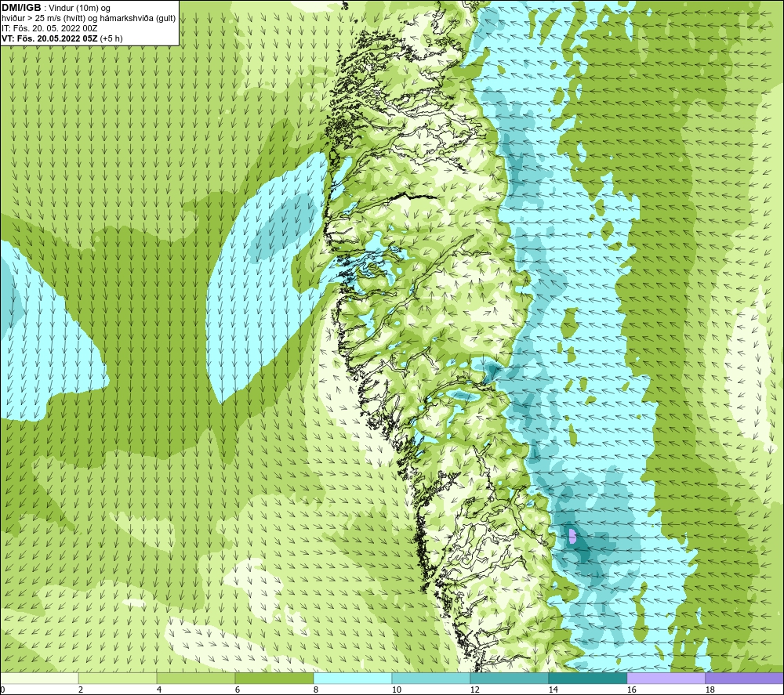Screen dimensions: 784x695
Task: Click the scale label "10"
Action: (396, 690)
